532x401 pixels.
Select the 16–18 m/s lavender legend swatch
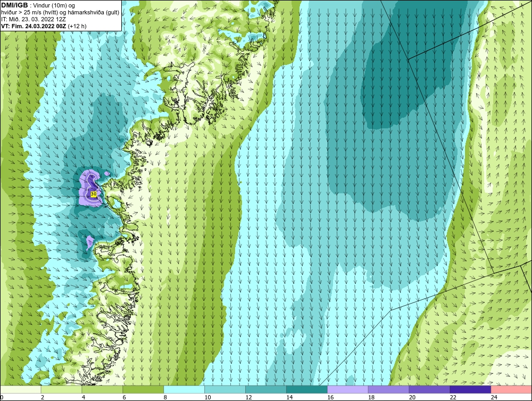click(x=348, y=389)
